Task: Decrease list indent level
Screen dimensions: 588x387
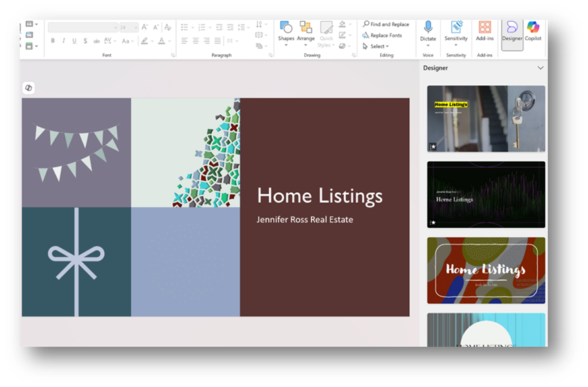Action: 219,27
